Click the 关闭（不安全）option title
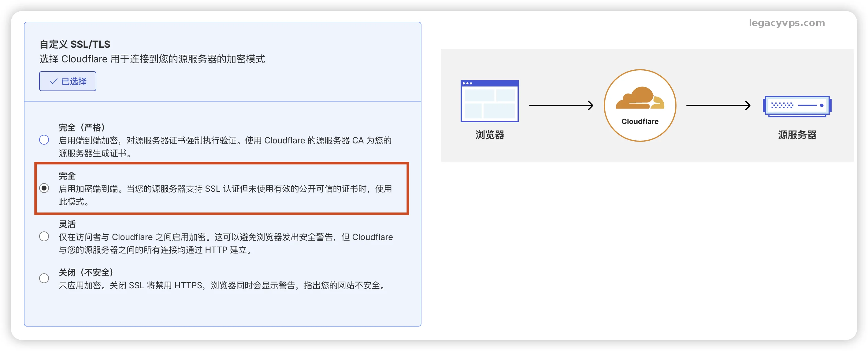 click(86, 272)
